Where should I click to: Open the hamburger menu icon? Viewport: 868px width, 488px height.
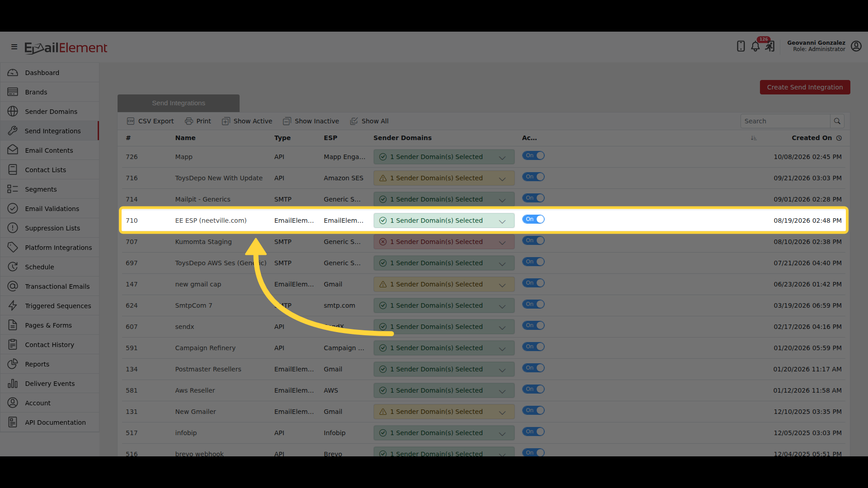[x=14, y=47]
